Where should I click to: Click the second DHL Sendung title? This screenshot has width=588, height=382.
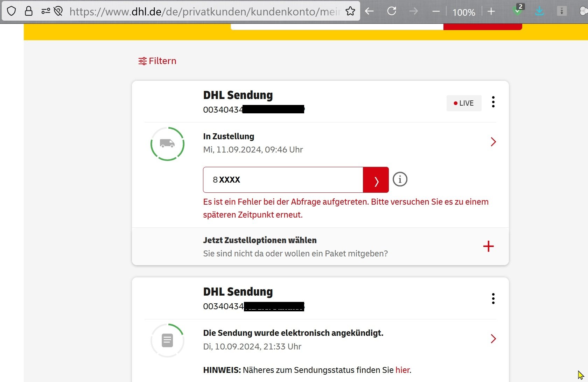238,292
